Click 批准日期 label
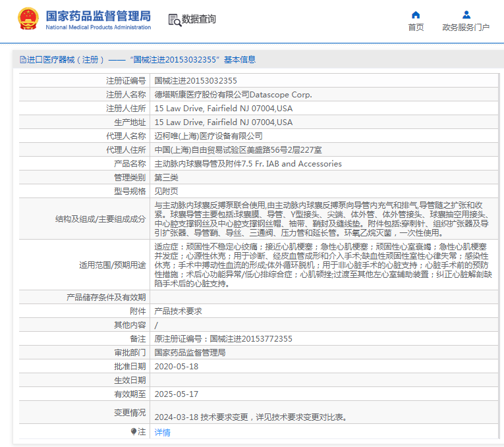The image size is (504, 447). pos(130,367)
